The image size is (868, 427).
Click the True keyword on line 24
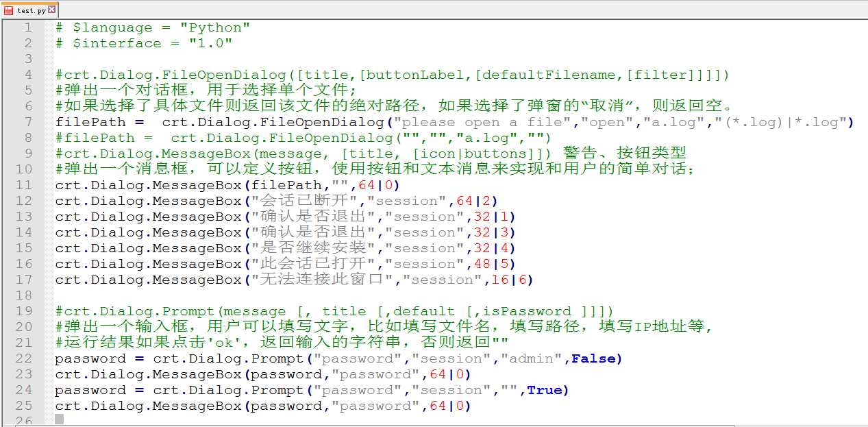tap(544, 390)
